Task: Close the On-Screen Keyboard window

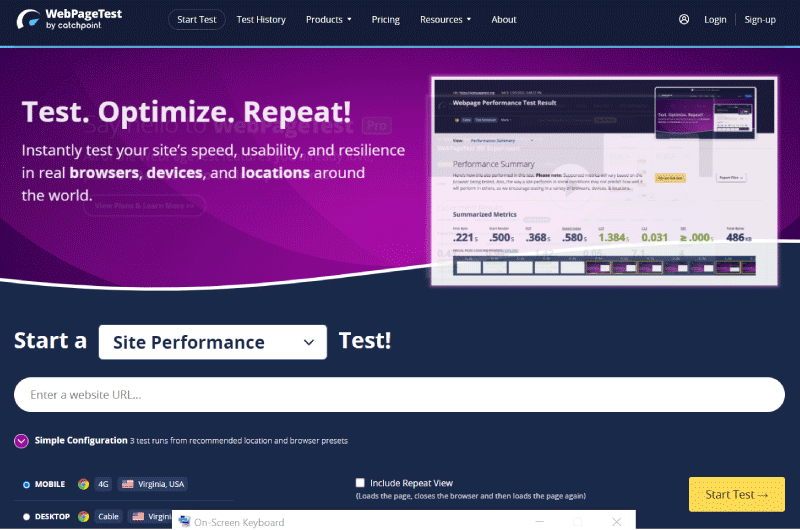Action: click(616, 521)
